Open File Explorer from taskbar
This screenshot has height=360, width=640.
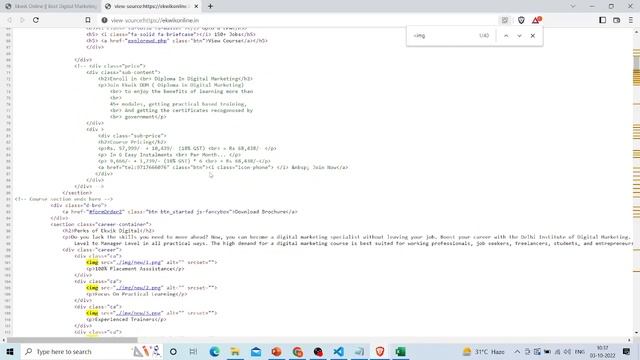[x=235, y=351]
